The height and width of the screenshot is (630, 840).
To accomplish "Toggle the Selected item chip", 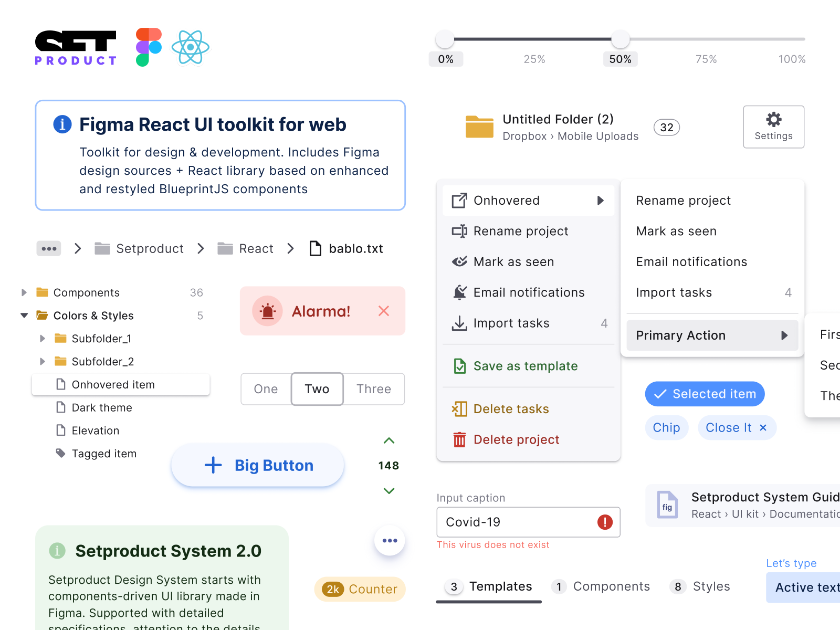I will [x=705, y=394].
